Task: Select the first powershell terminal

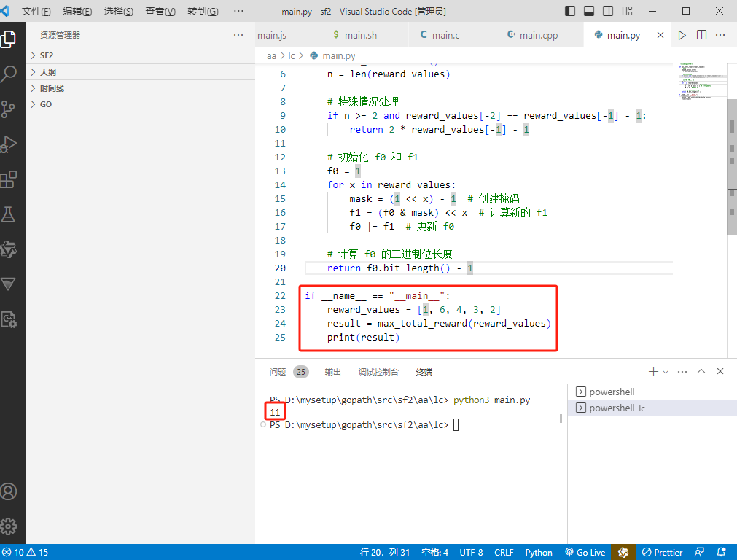Action: coord(652,392)
